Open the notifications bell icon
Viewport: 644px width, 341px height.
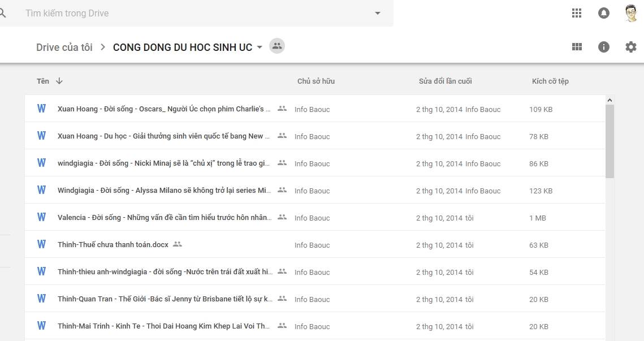[603, 13]
